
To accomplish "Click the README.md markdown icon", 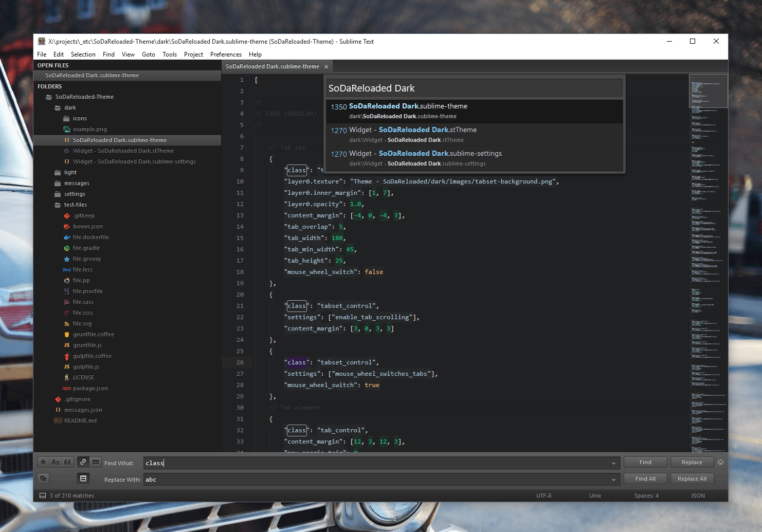I will pyautogui.click(x=58, y=420).
